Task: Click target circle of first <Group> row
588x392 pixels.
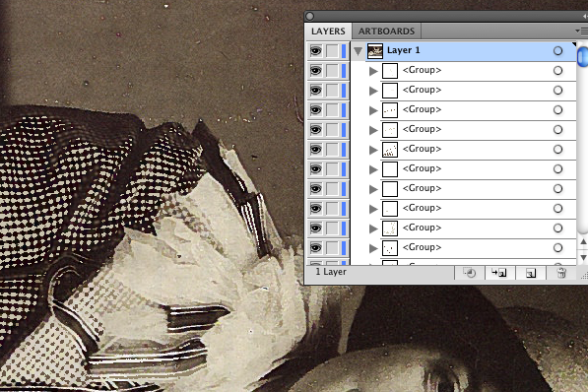Action: click(557, 71)
